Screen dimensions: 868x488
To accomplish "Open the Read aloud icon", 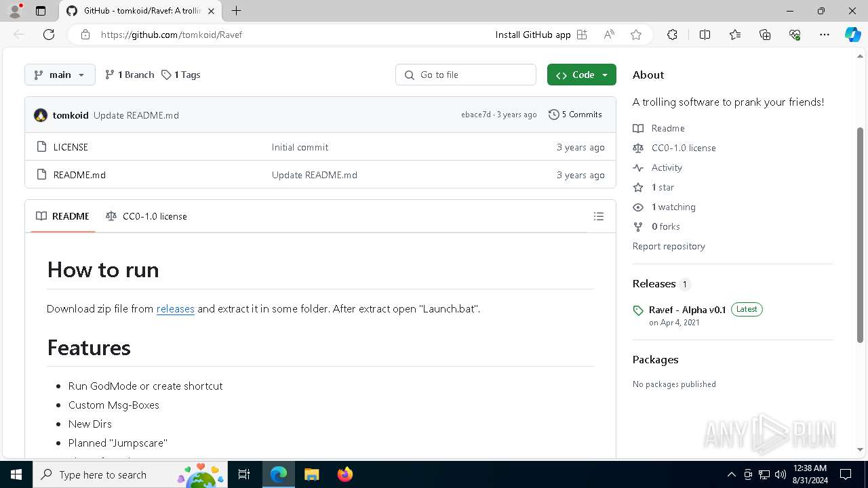I will 609,35.
